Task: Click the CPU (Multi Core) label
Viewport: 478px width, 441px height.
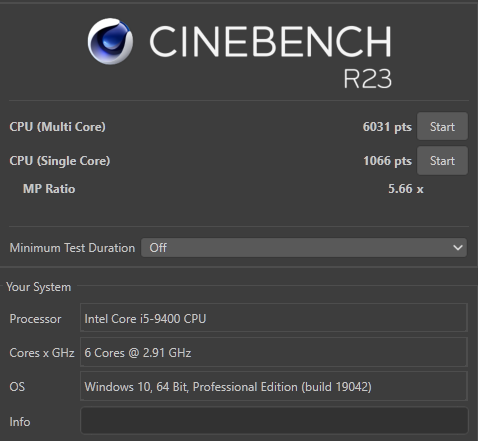Action: (x=57, y=127)
